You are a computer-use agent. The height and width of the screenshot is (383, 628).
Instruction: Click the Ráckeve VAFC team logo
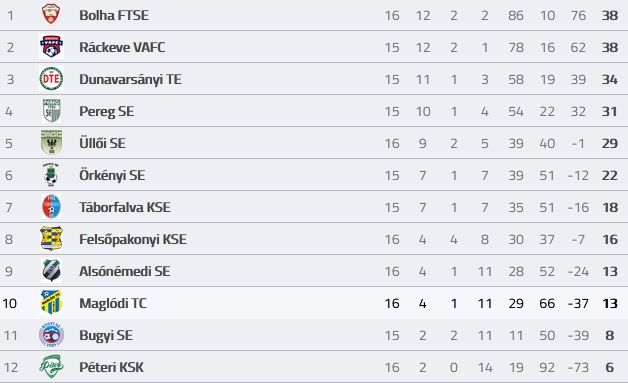[x=51, y=46]
